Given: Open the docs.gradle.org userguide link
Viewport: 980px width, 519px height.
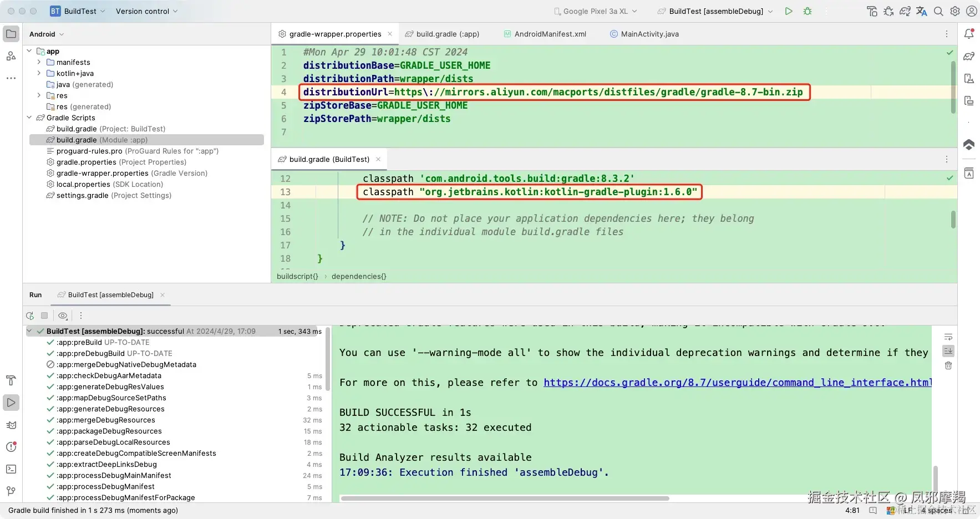Looking at the screenshot, I should [738, 383].
